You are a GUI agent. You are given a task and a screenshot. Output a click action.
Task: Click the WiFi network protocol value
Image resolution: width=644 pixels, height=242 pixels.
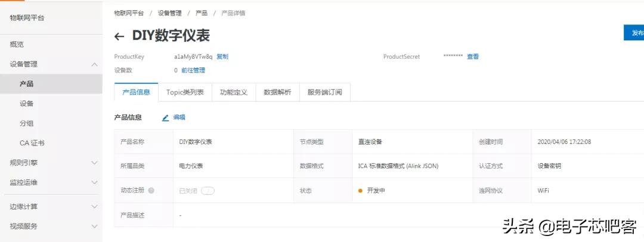(x=543, y=191)
